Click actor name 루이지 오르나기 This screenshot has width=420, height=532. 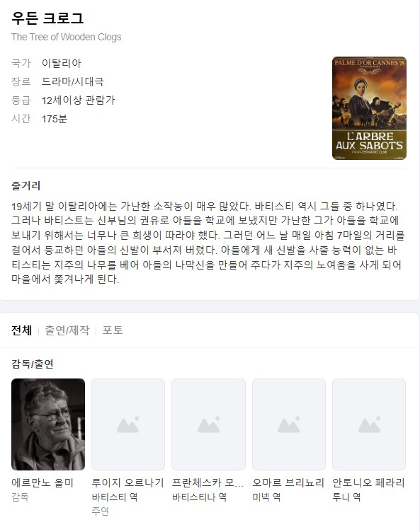coord(127,482)
